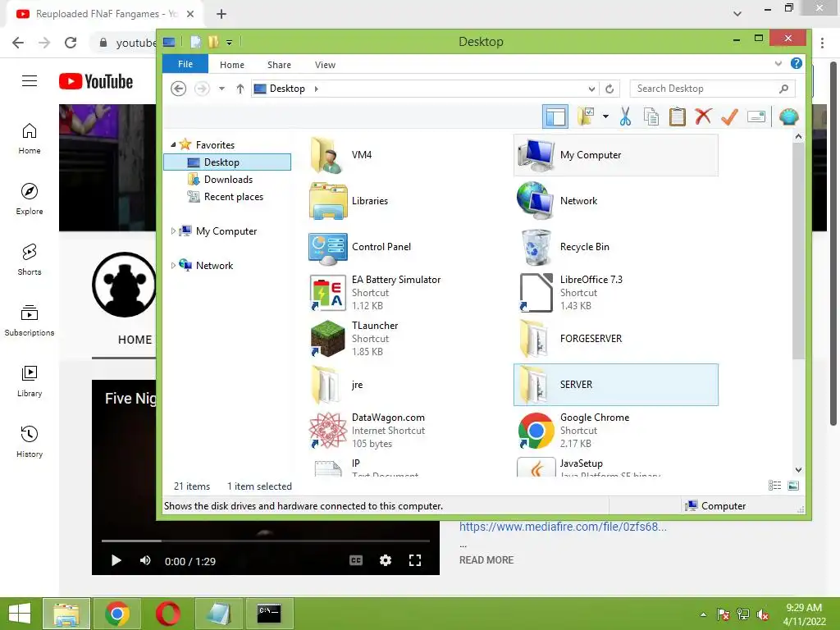The width and height of the screenshot is (840, 630).
Task: Go up one folder level arrow
Action: coord(240,89)
